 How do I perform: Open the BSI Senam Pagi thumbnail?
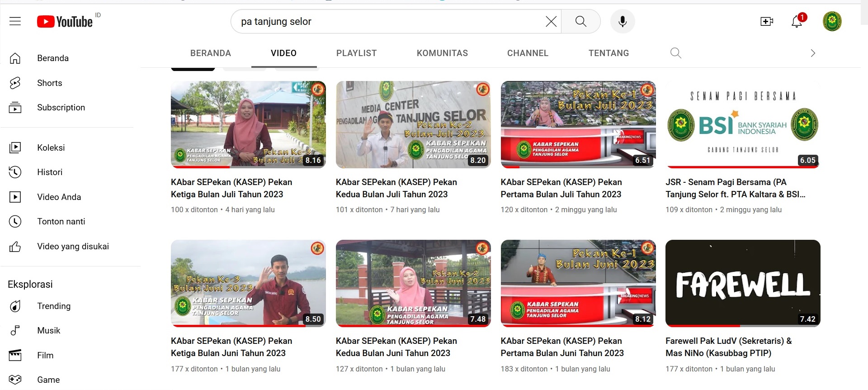click(x=743, y=124)
